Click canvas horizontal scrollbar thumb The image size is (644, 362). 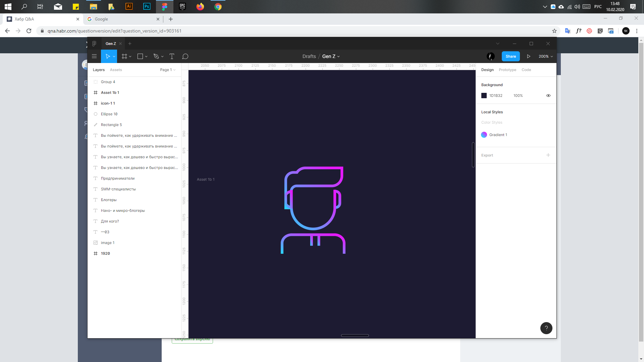tap(355, 336)
